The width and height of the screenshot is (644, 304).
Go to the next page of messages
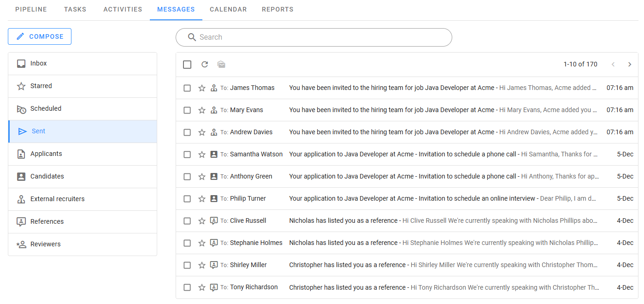(630, 65)
